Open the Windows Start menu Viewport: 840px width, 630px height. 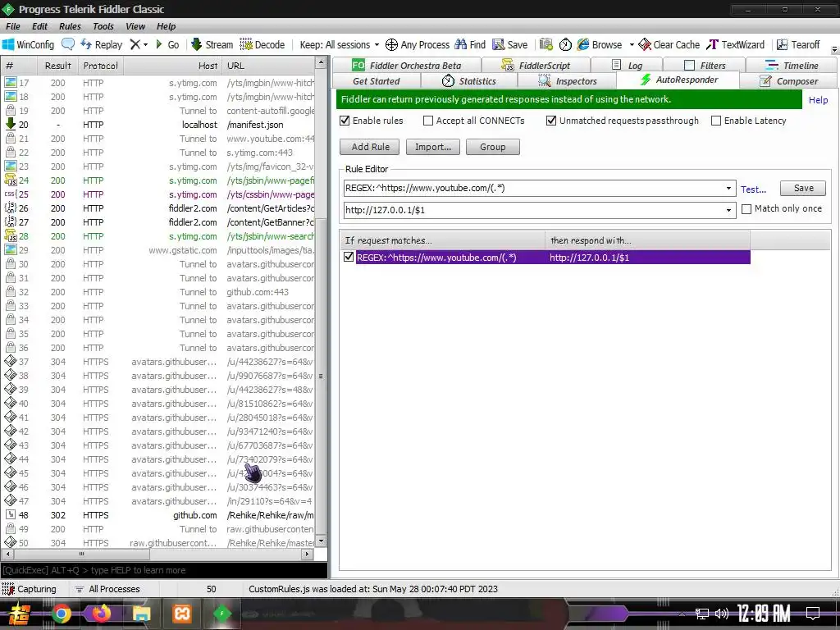(x=20, y=614)
